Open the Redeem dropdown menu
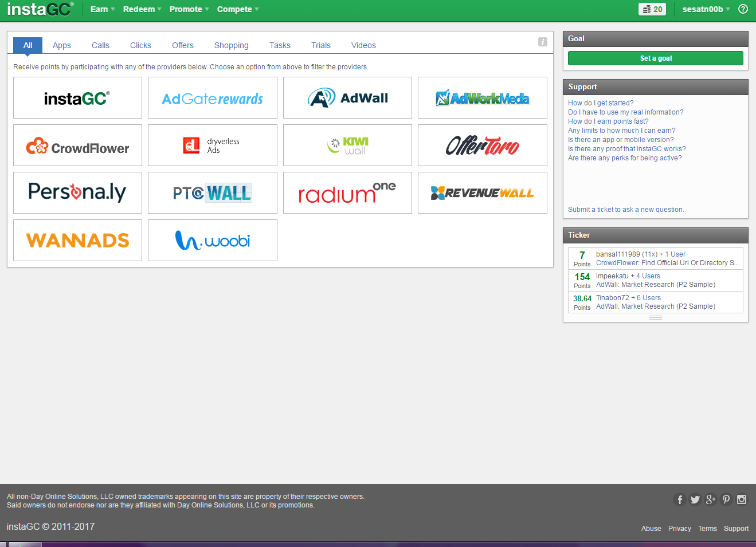The height and width of the screenshot is (547, 756). pyautogui.click(x=142, y=9)
